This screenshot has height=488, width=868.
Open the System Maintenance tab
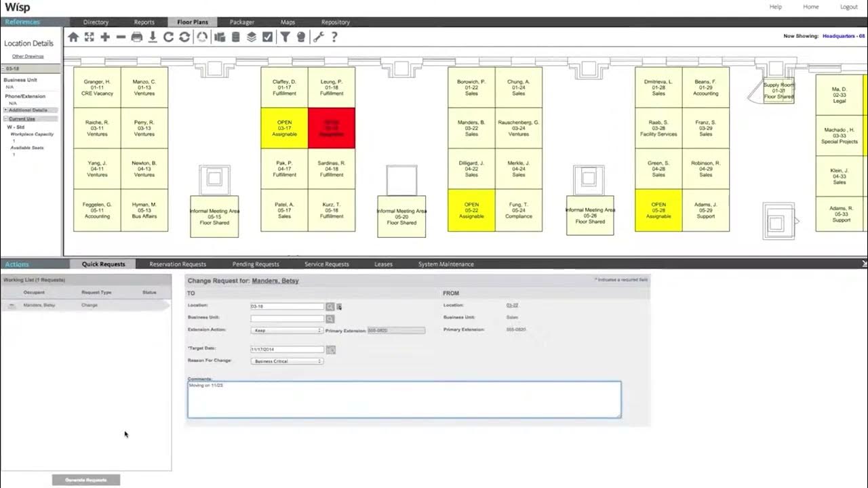point(446,264)
